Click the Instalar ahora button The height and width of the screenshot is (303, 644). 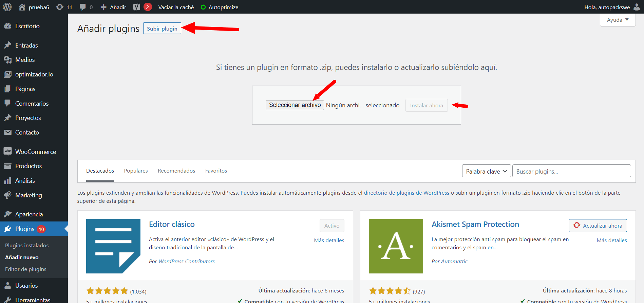(x=427, y=105)
